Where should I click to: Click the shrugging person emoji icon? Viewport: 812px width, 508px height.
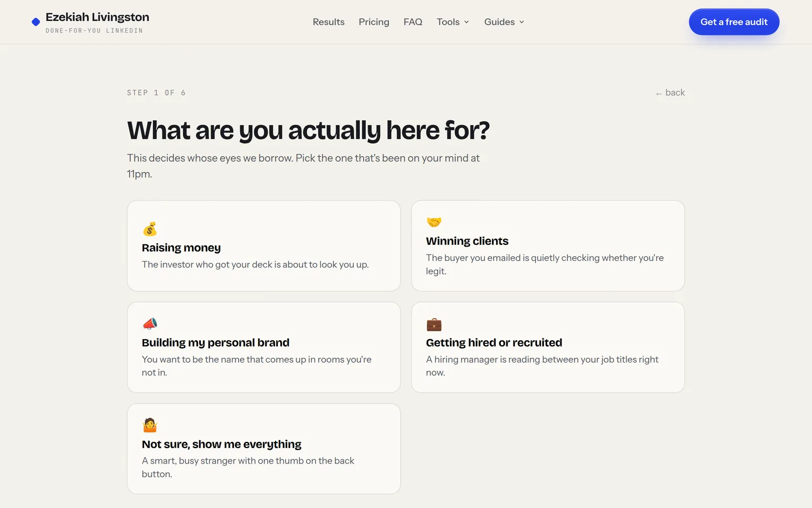[x=150, y=425]
